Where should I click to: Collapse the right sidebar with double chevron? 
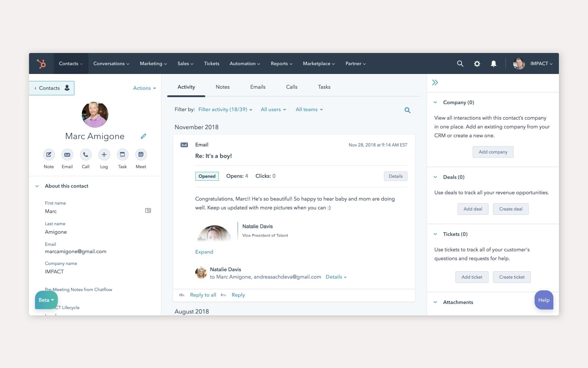435,82
